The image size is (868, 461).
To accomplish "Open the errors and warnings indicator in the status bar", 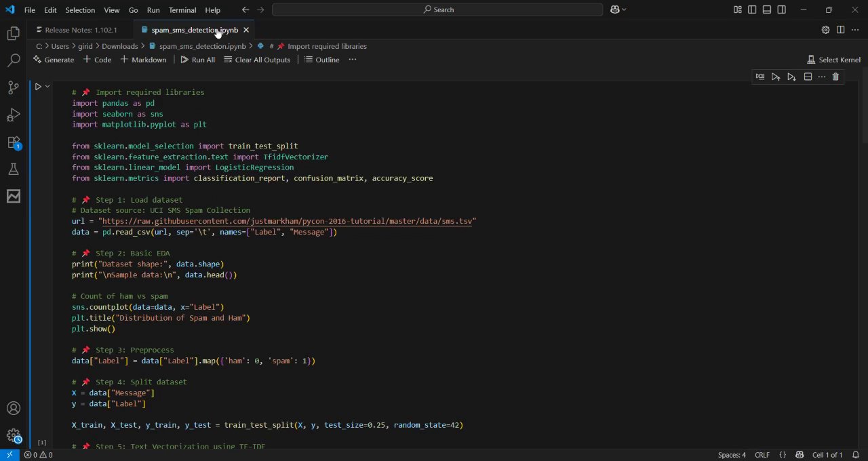I will point(38,455).
